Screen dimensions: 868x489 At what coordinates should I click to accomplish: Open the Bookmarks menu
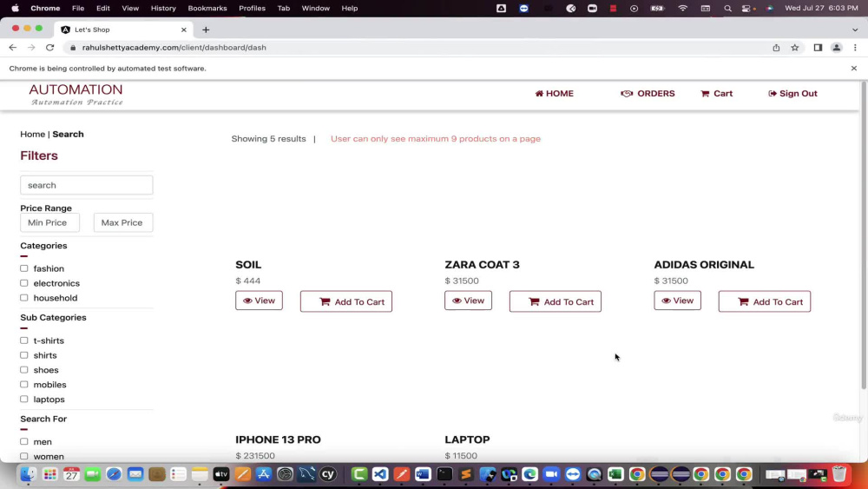207,9
